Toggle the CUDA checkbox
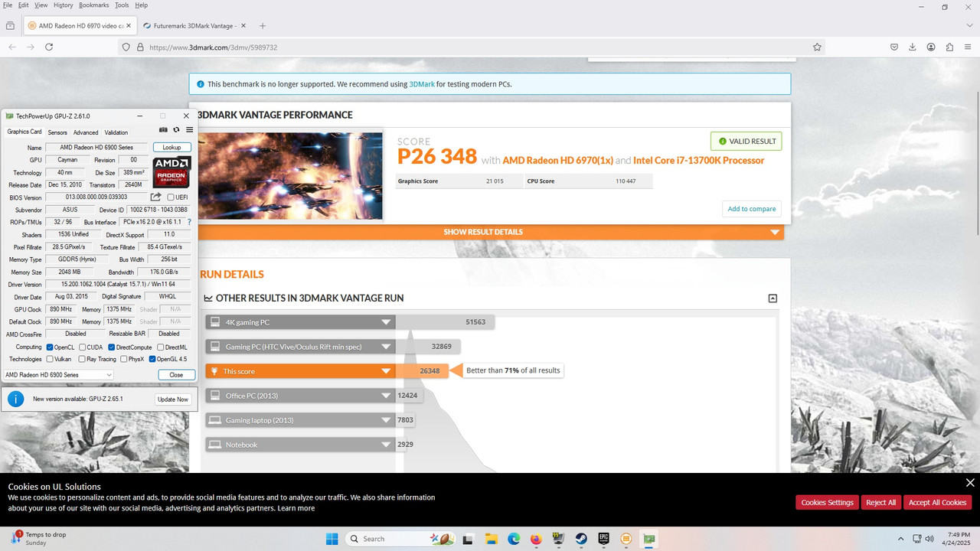 [x=82, y=347]
